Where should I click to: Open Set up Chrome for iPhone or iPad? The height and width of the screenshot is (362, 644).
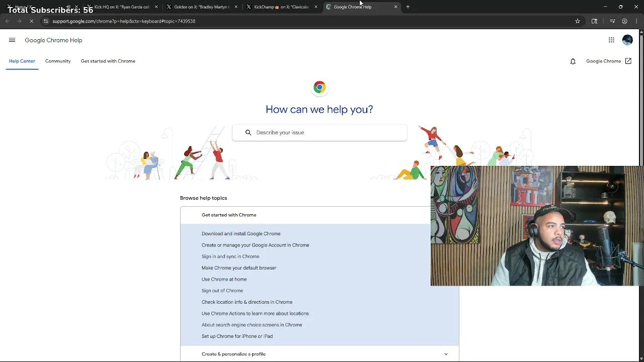click(237, 336)
